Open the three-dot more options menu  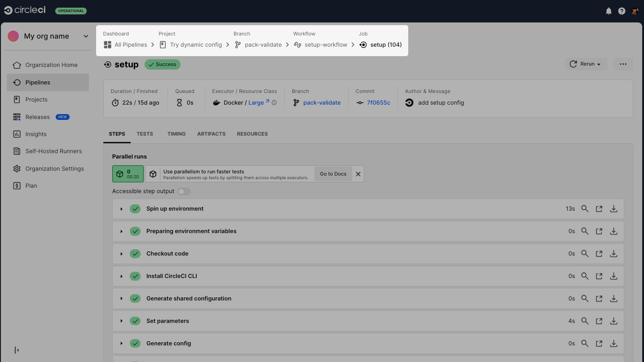pyautogui.click(x=623, y=64)
